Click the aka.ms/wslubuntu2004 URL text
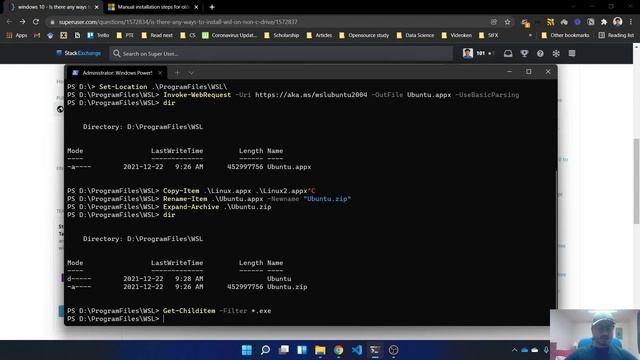 point(311,95)
